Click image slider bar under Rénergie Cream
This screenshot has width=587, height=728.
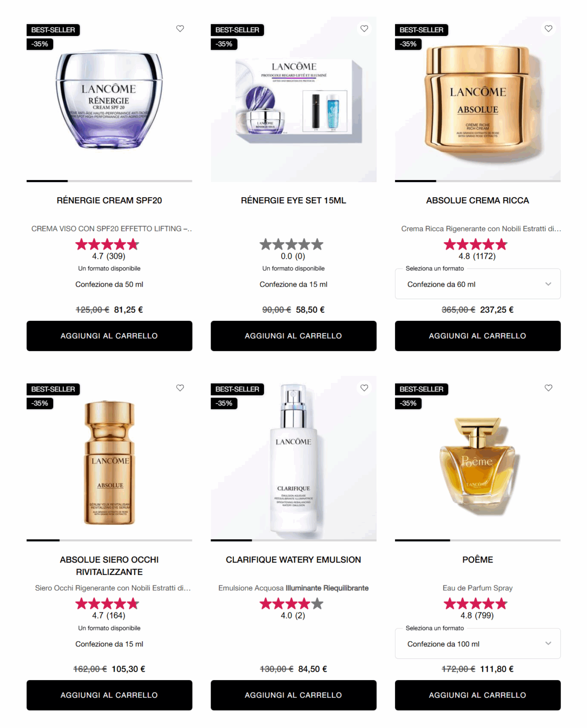click(x=110, y=181)
